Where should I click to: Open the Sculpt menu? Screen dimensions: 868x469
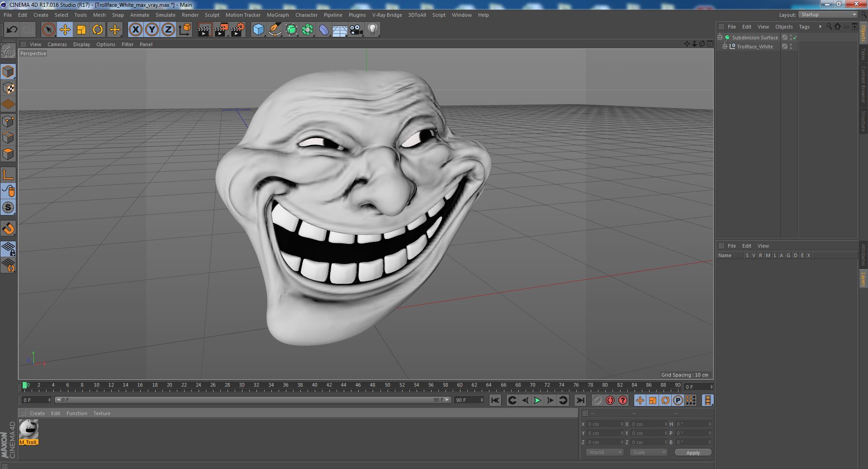point(212,15)
